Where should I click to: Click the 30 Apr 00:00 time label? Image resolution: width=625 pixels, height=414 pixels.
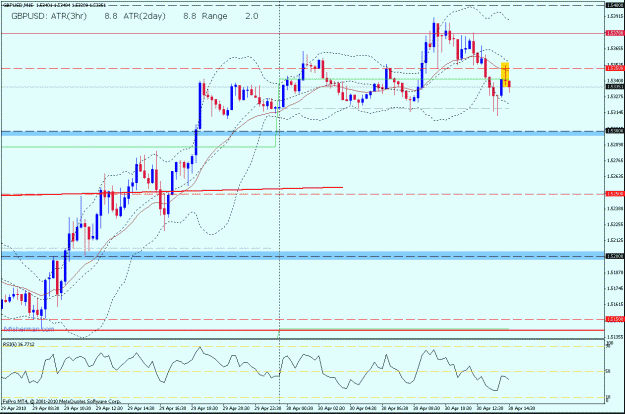(x=299, y=408)
